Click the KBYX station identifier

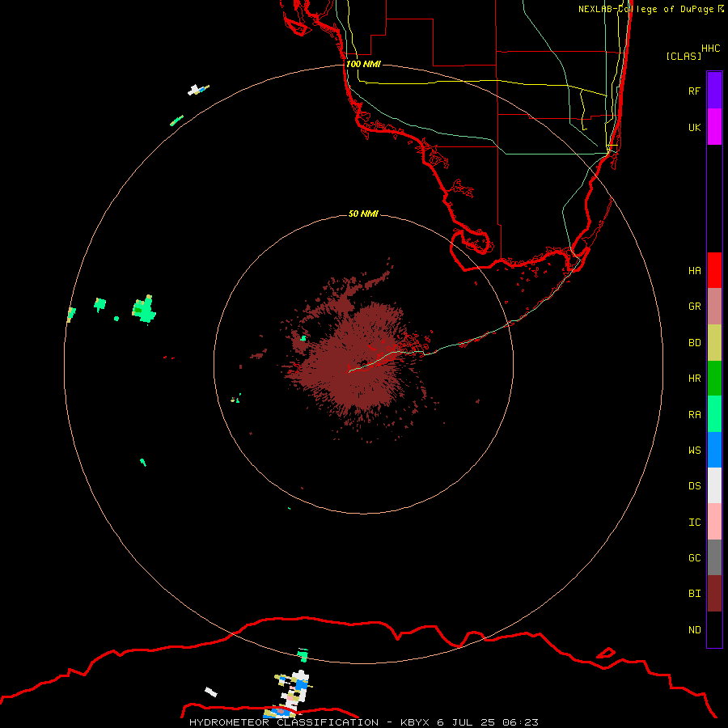point(415,722)
